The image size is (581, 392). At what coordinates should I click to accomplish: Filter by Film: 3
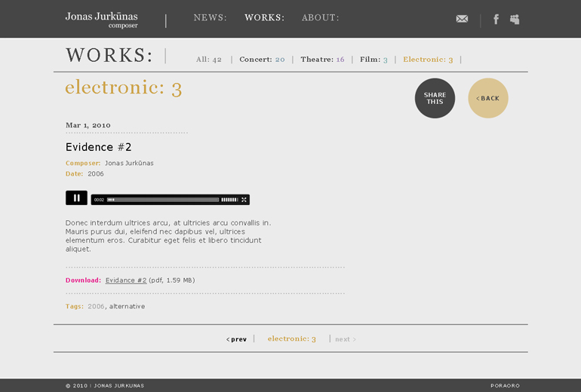373,60
